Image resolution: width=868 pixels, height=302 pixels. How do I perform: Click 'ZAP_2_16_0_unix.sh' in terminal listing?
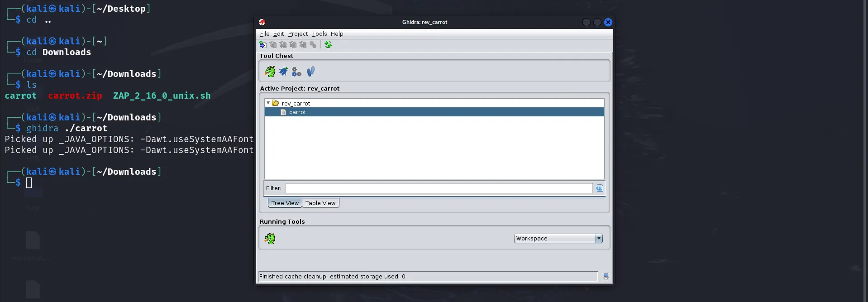click(162, 96)
